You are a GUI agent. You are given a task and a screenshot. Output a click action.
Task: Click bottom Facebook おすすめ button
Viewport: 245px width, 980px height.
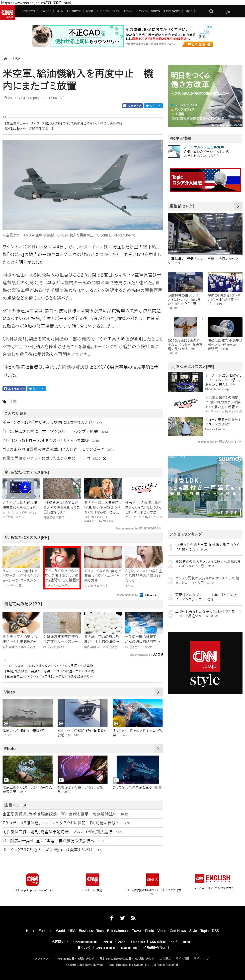tap(14, 389)
